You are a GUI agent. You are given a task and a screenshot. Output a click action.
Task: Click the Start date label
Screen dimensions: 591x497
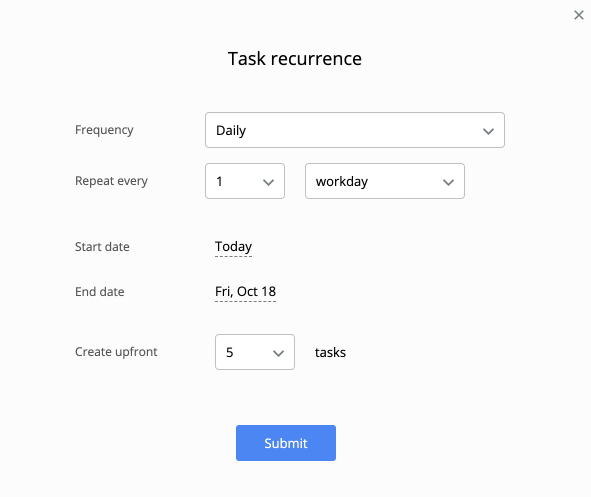click(102, 247)
